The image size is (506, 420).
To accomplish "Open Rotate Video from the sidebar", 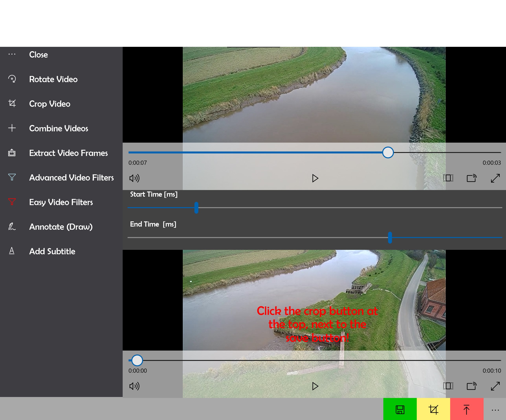I will pyautogui.click(x=53, y=79).
